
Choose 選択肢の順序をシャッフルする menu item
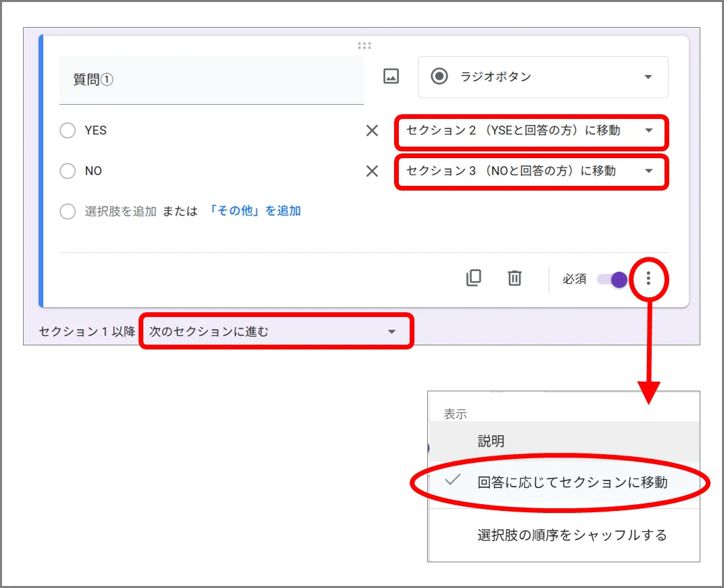tap(572, 535)
